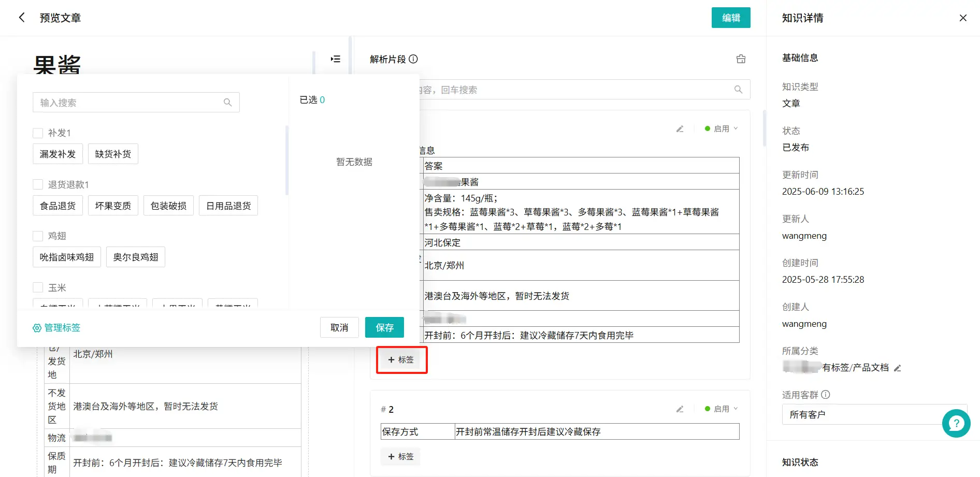Open the floating help question-mark button
980x477 pixels.
pos(956,424)
